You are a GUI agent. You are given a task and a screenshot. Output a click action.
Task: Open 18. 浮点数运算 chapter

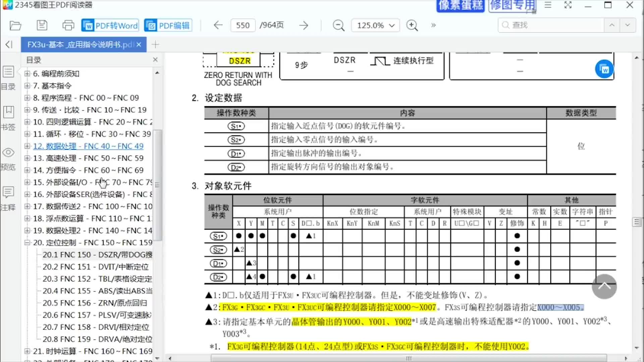[x=93, y=219]
